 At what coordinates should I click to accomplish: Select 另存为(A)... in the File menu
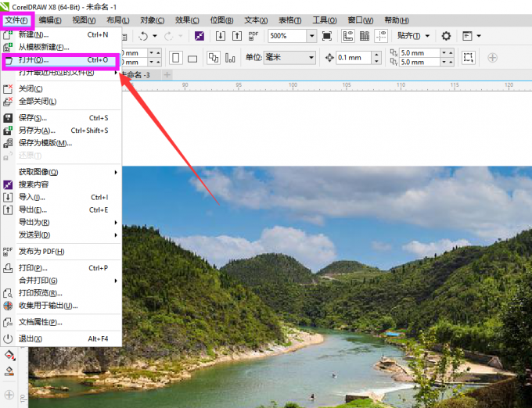pos(37,131)
